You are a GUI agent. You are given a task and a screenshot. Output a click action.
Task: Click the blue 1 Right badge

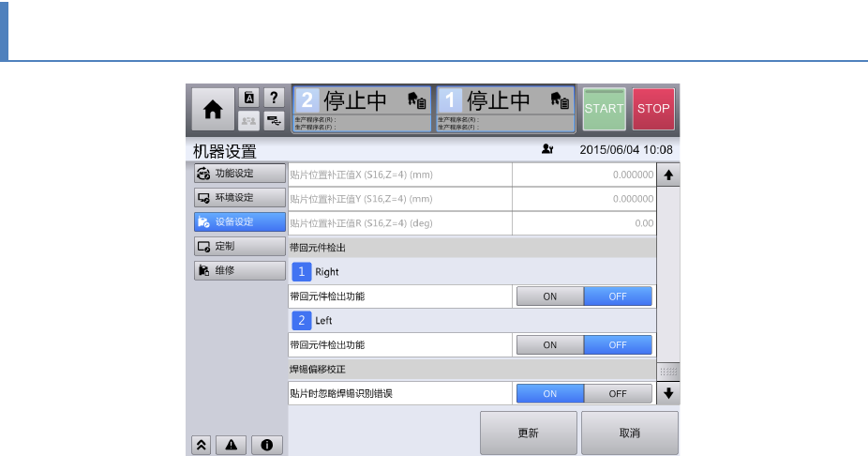[x=302, y=272]
